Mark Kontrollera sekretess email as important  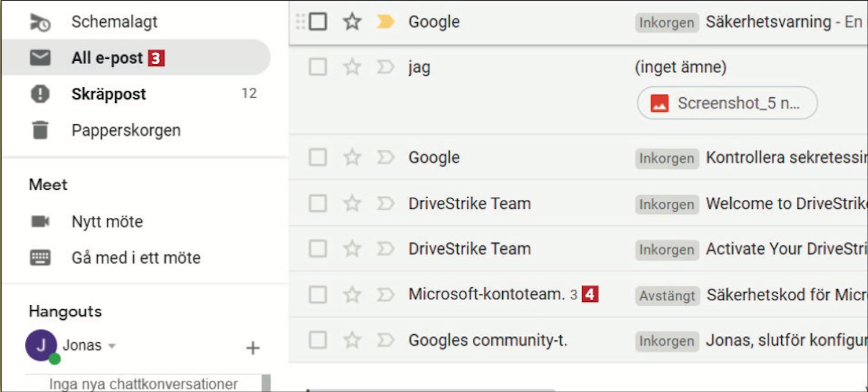(x=385, y=157)
